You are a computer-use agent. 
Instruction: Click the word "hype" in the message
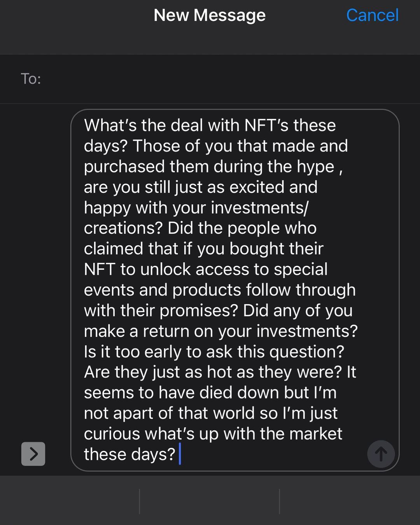315,167
